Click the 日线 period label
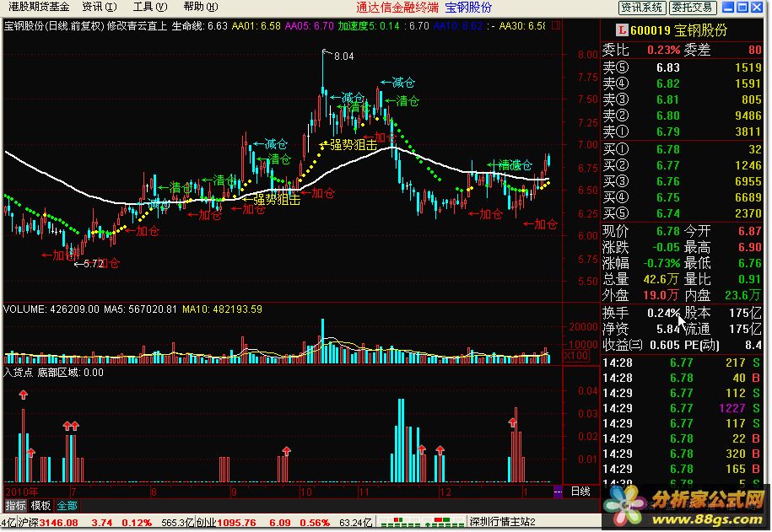Viewport: 772px width, 532px height. [580, 492]
